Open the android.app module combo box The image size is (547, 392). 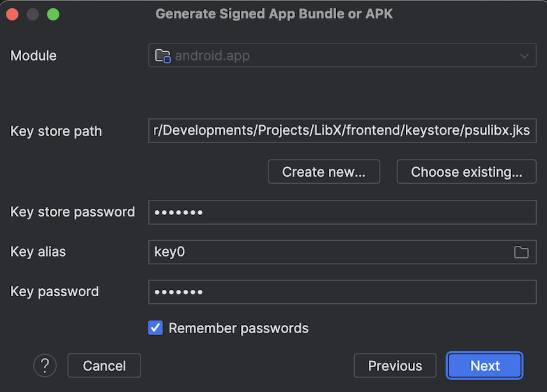point(342,56)
